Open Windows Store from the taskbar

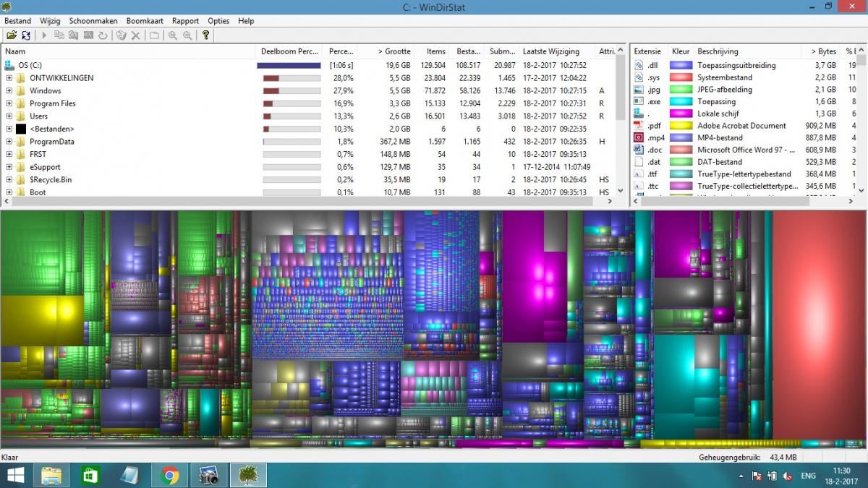tap(90, 476)
